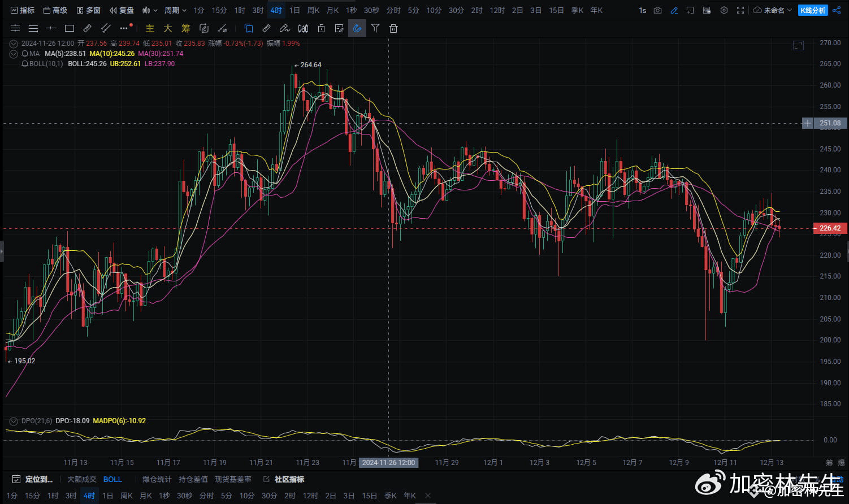Select the second ruler measurement icon

pos(267,28)
